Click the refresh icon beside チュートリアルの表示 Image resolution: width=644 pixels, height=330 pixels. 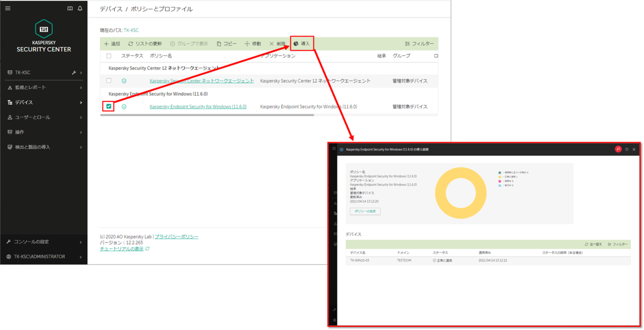pyautogui.click(x=148, y=249)
